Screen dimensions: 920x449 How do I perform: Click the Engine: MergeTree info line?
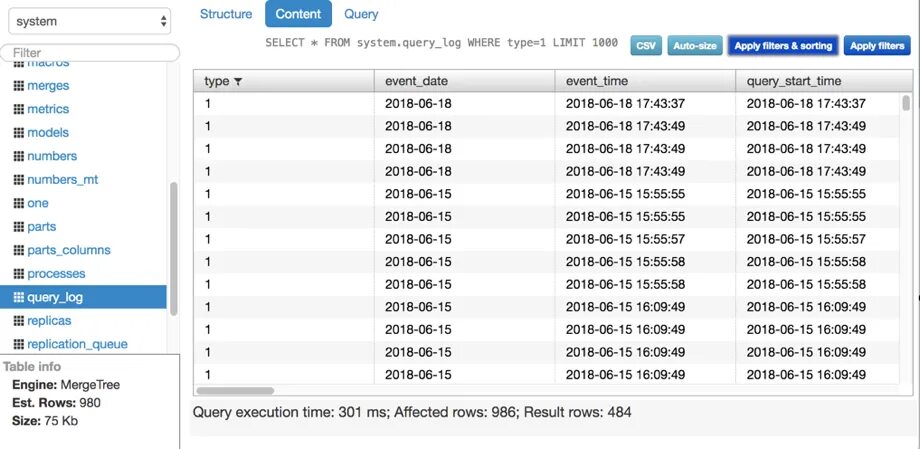[x=66, y=385]
